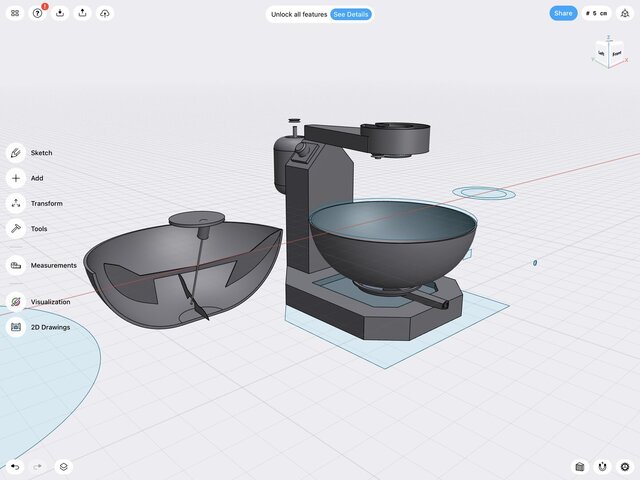Viewport: 640px width, 480px height.
Task: Open the grid units 5 cm setting
Action: pos(596,13)
